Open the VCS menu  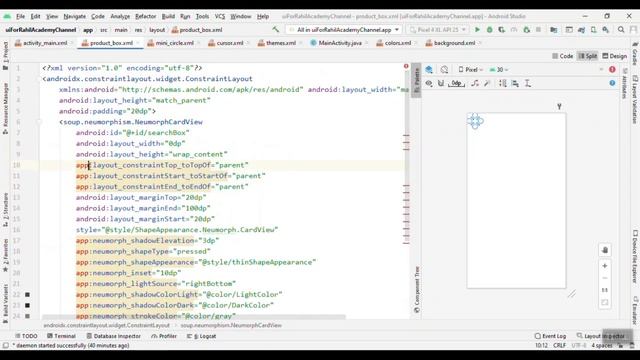click(x=220, y=16)
